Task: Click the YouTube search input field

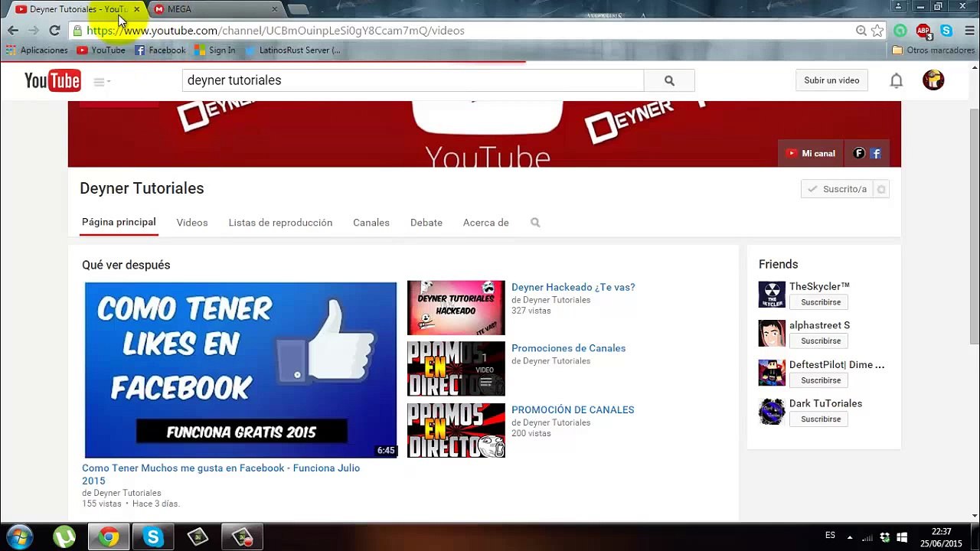Action: [x=413, y=80]
